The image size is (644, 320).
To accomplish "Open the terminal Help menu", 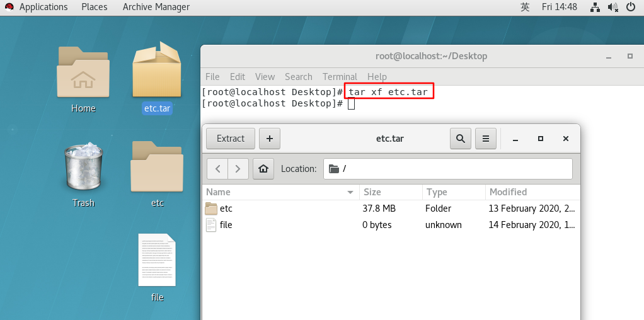I will pyautogui.click(x=377, y=77).
